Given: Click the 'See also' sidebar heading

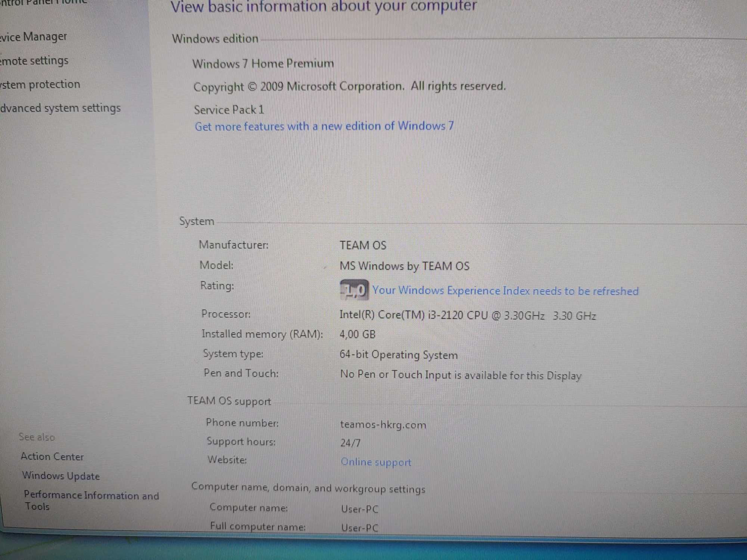Looking at the screenshot, I should tap(37, 437).
